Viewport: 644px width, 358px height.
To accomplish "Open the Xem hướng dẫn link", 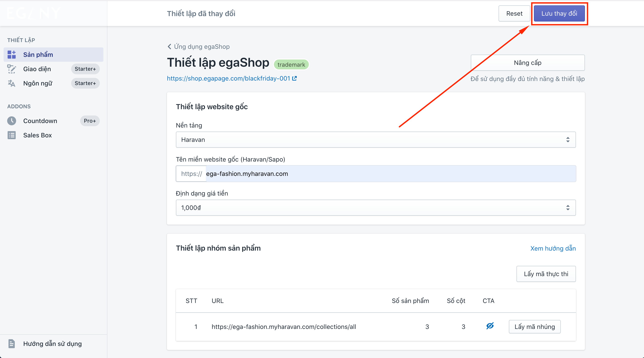I will click(x=553, y=248).
